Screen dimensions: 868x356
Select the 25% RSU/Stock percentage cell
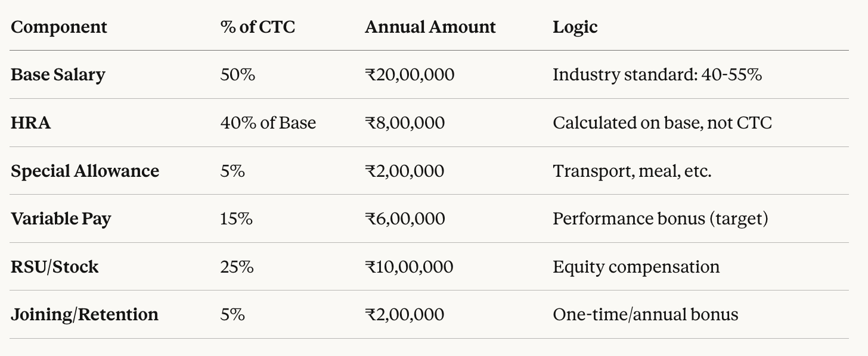click(237, 267)
